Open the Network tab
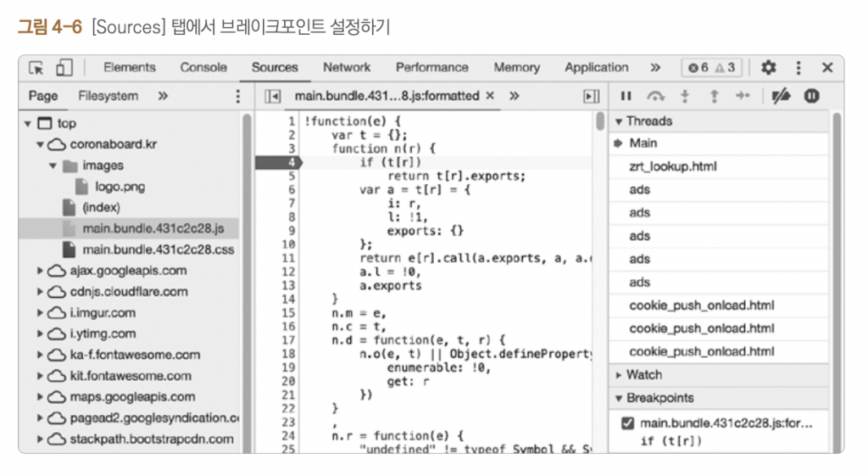Image resolution: width=868 pixels, height=476 pixels. [347, 68]
